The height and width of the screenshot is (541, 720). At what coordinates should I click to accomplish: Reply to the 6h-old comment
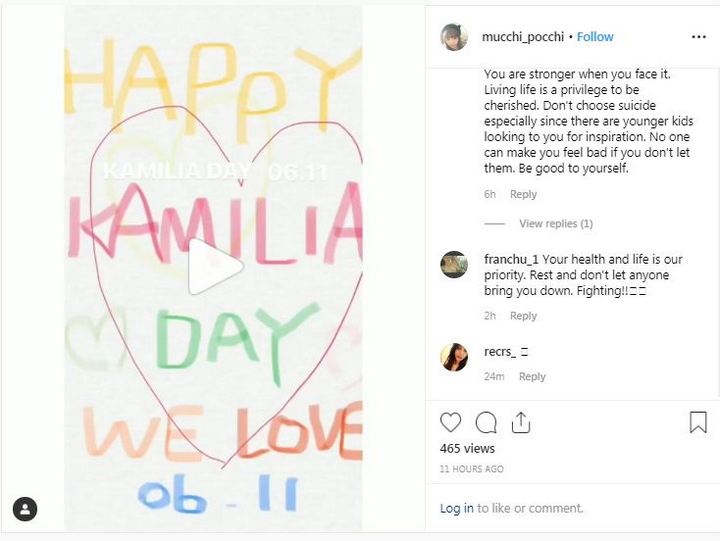pos(523,194)
